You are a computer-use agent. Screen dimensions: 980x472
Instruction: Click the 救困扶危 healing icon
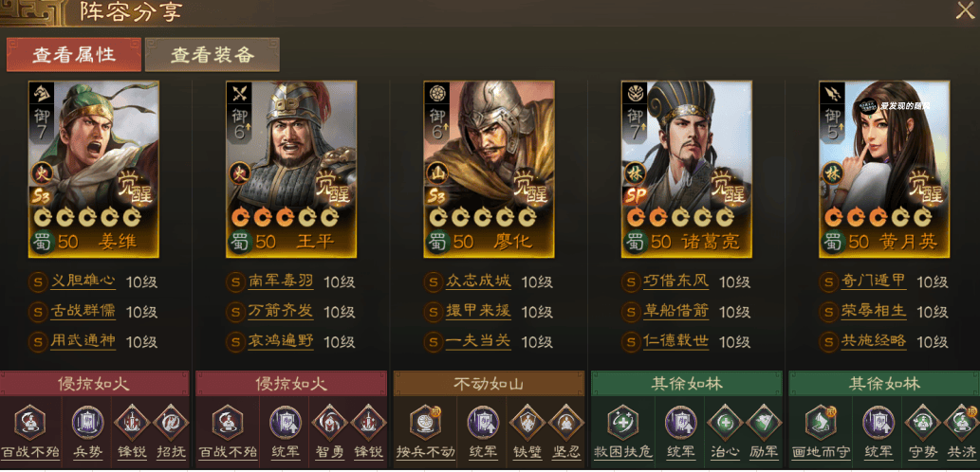click(x=622, y=422)
